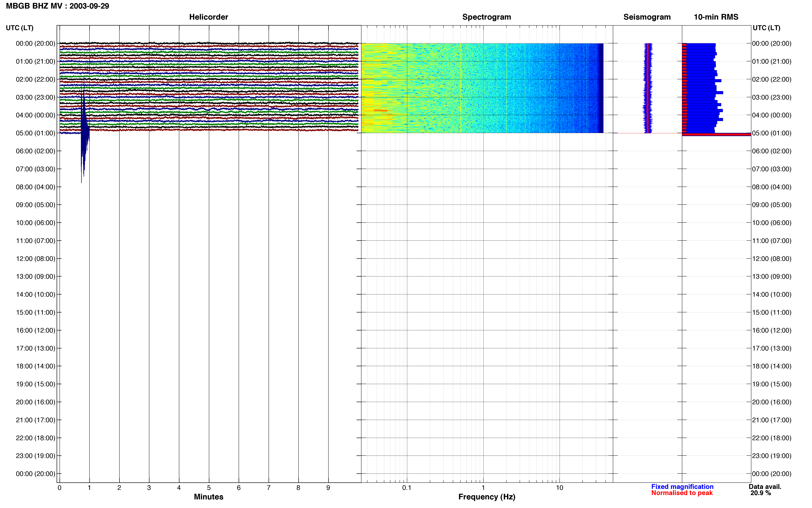Click the 'Minutes' x-axis label
Screen dimensions: 812x508
pos(209,497)
